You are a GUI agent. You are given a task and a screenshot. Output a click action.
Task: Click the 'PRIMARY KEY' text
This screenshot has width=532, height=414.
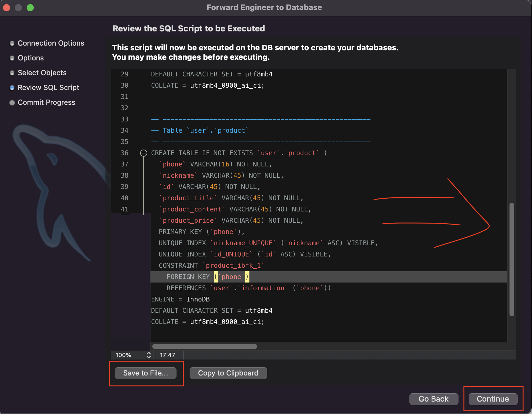[180, 232]
